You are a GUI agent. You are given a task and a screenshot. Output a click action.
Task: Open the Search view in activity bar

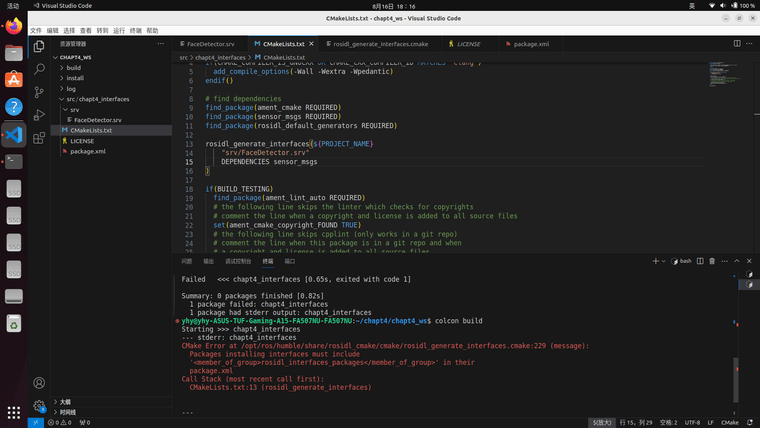(39, 69)
